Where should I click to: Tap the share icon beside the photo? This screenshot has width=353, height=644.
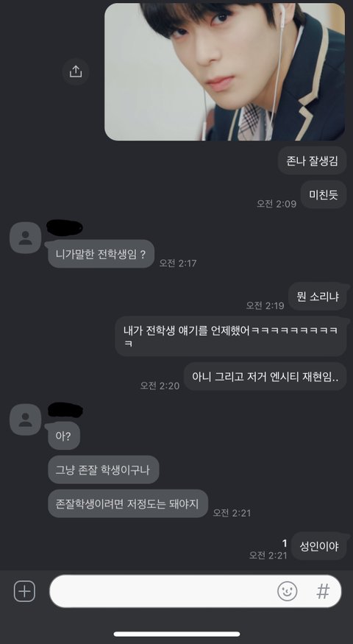coord(76,71)
